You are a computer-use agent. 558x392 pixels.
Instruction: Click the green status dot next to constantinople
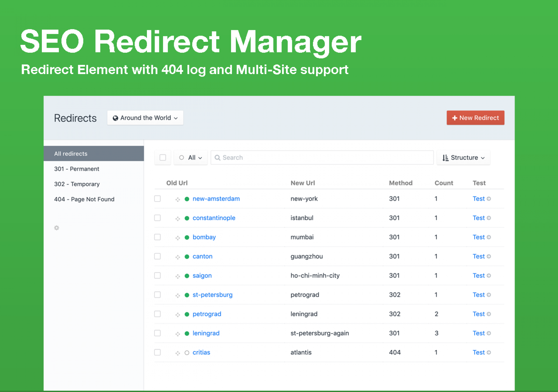click(x=187, y=218)
